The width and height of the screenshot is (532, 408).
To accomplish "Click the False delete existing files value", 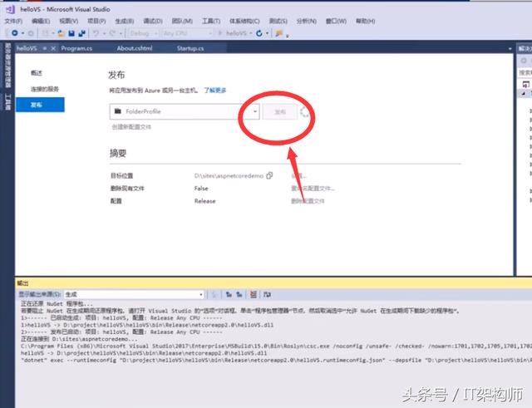I will [x=201, y=189].
